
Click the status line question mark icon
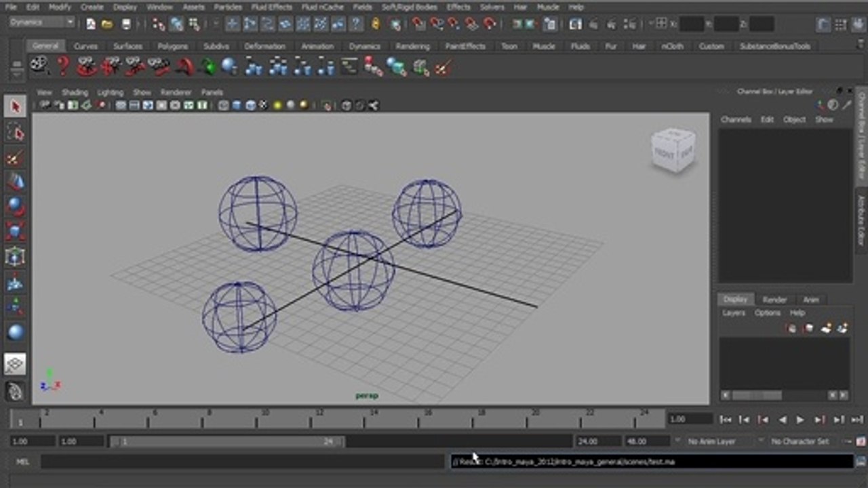[x=355, y=24]
